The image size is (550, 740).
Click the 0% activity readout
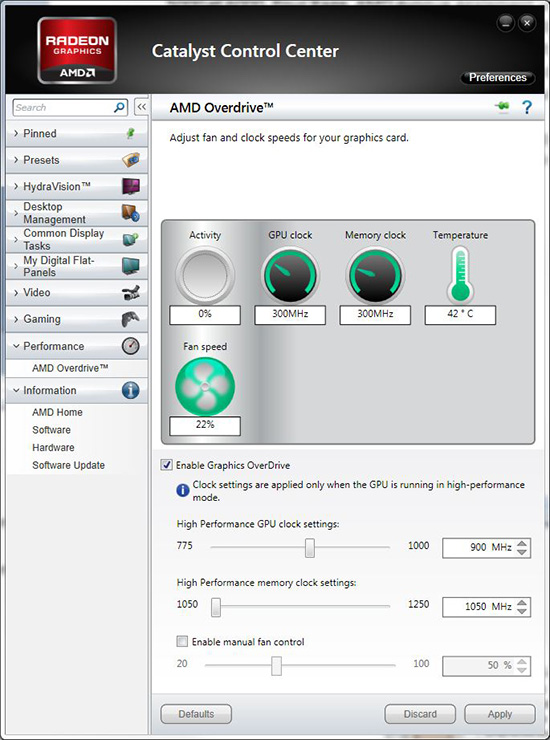(x=205, y=314)
